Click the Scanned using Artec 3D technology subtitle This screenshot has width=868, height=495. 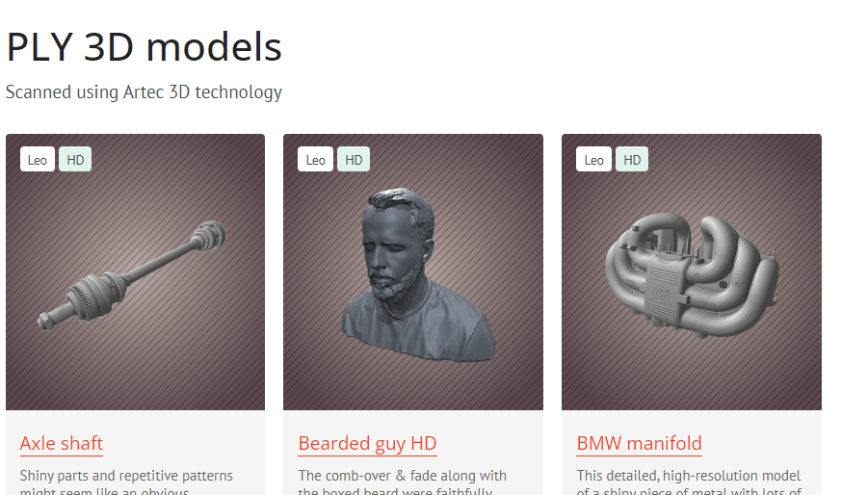[x=144, y=91]
